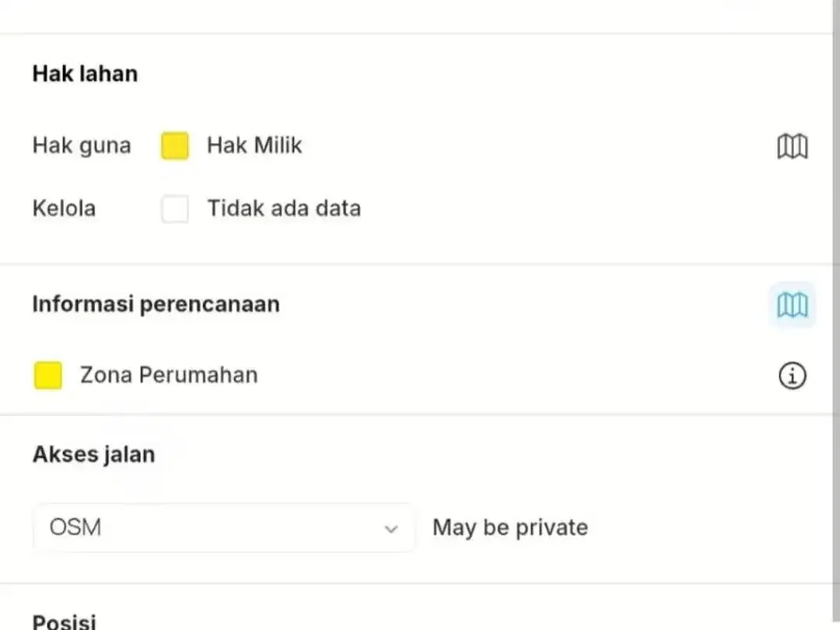Click the Hak lahan section heading
The width and height of the screenshot is (840, 630).
point(86,74)
